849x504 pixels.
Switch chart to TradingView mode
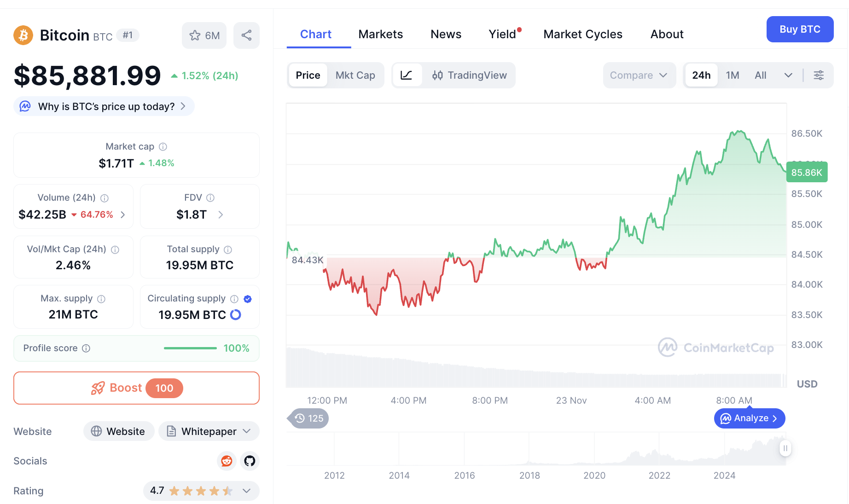click(469, 75)
